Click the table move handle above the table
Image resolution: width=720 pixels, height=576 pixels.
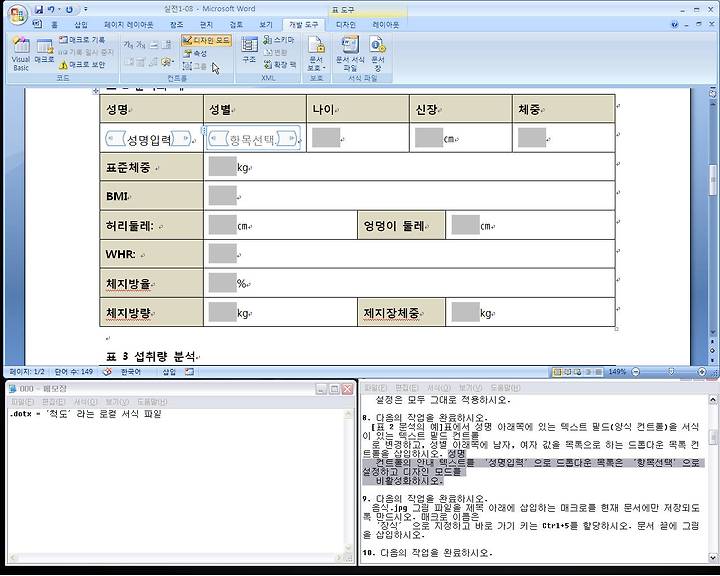pos(96,91)
